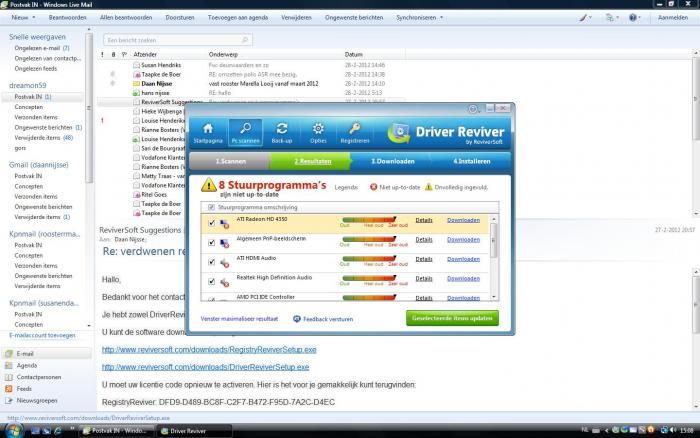Image resolution: width=700 pixels, height=438 pixels.
Task: Expand the Synchroniseren dropdown arrow
Action: click(442, 17)
